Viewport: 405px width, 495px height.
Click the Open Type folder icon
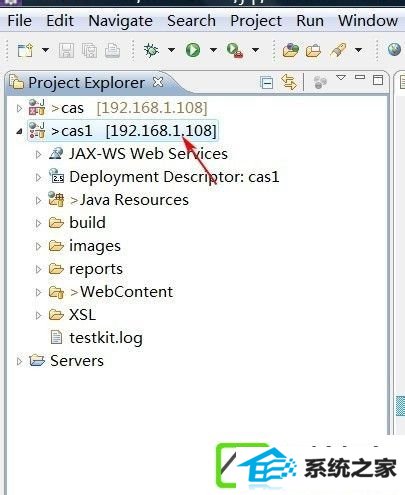point(313,51)
